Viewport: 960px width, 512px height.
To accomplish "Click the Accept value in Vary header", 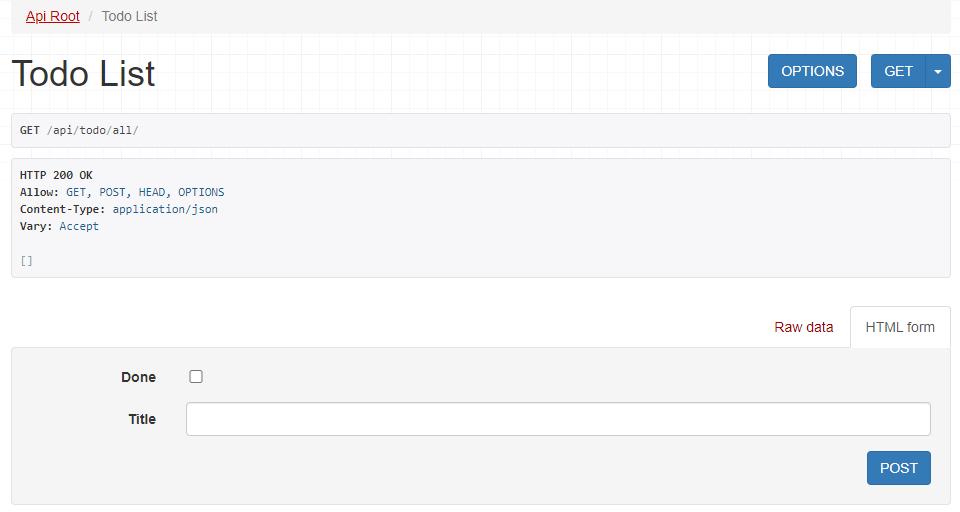I will pos(79,227).
